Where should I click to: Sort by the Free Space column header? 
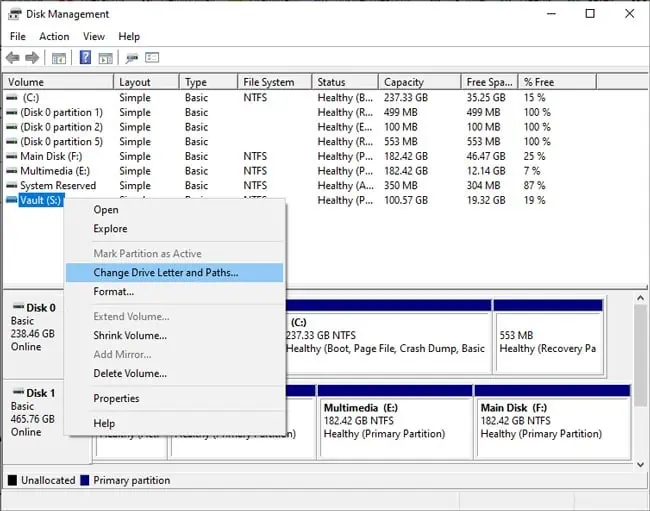490,82
